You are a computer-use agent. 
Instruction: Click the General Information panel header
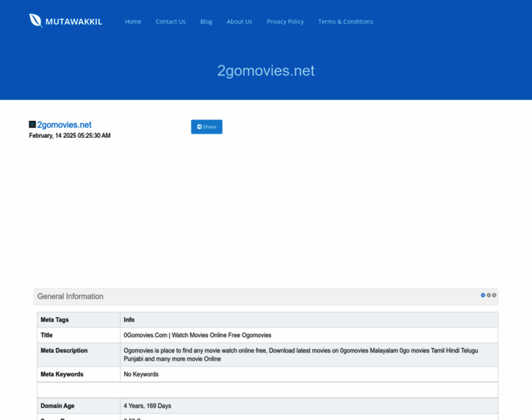coord(266,297)
